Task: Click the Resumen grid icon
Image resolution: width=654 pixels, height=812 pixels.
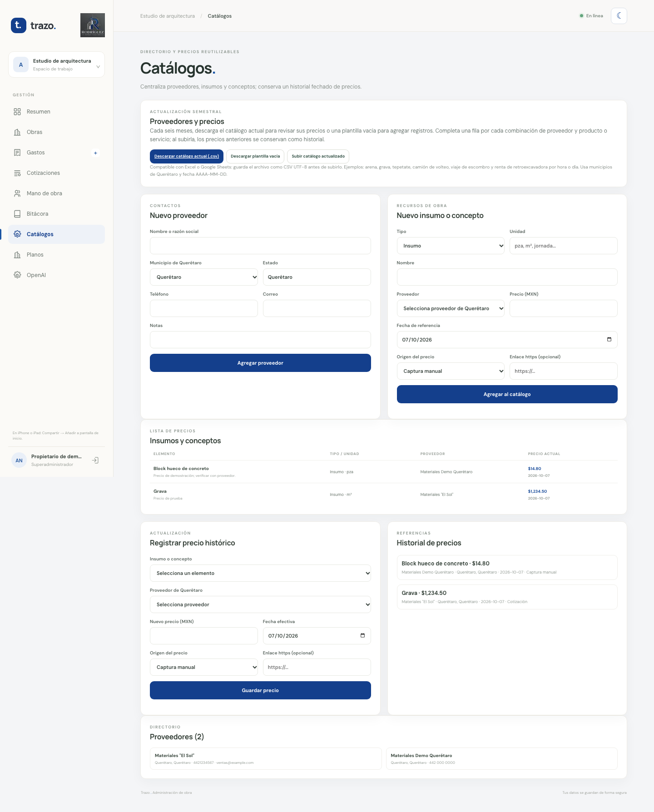Action: (17, 112)
